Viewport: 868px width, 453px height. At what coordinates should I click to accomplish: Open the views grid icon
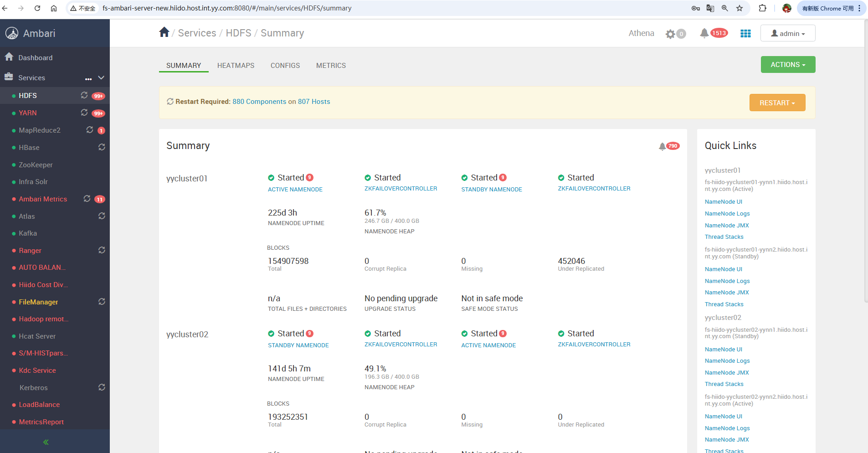[x=745, y=33]
